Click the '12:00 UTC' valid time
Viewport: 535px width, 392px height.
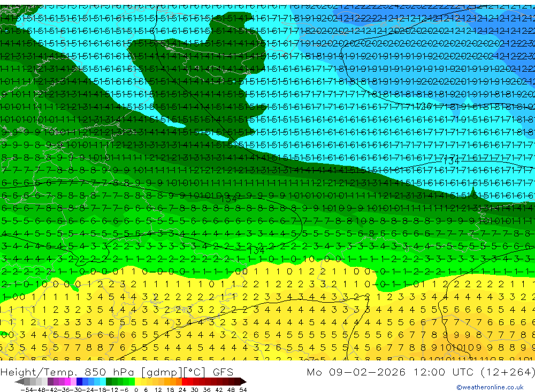coord(444,372)
